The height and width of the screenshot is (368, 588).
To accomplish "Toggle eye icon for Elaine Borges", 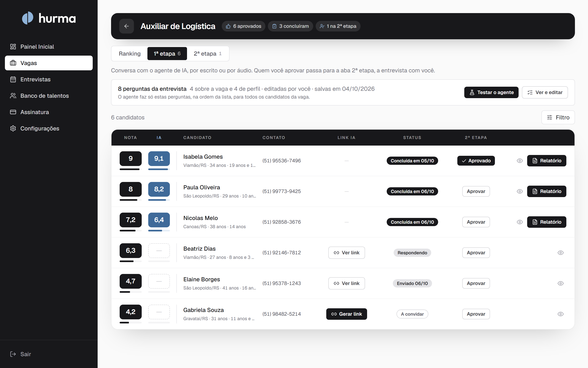I will (x=561, y=283).
